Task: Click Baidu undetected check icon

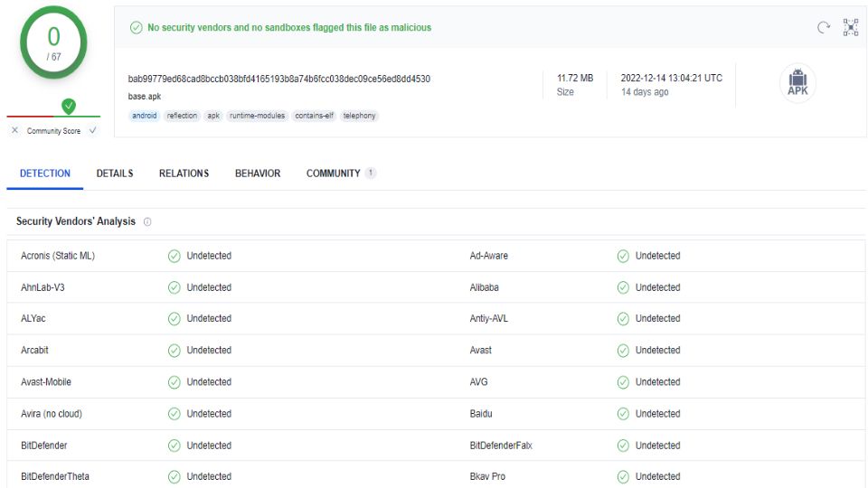Action: pyautogui.click(x=623, y=414)
